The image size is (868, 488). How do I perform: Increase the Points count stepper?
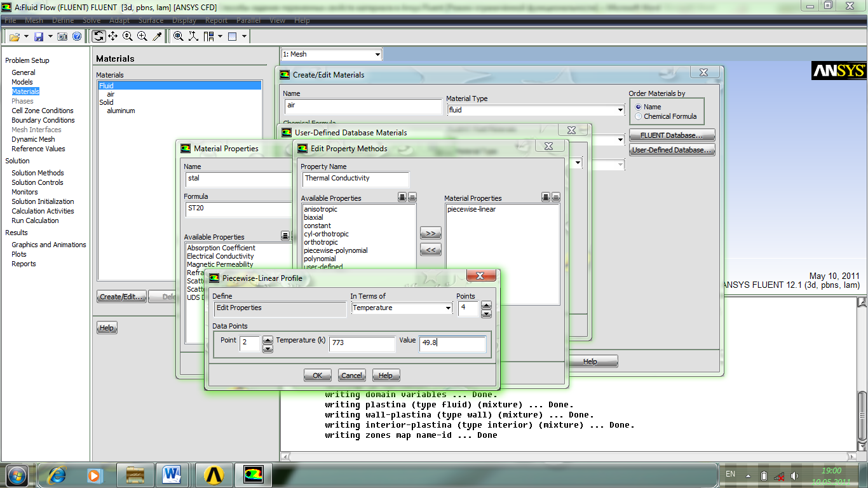pyautogui.click(x=486, y=305)
